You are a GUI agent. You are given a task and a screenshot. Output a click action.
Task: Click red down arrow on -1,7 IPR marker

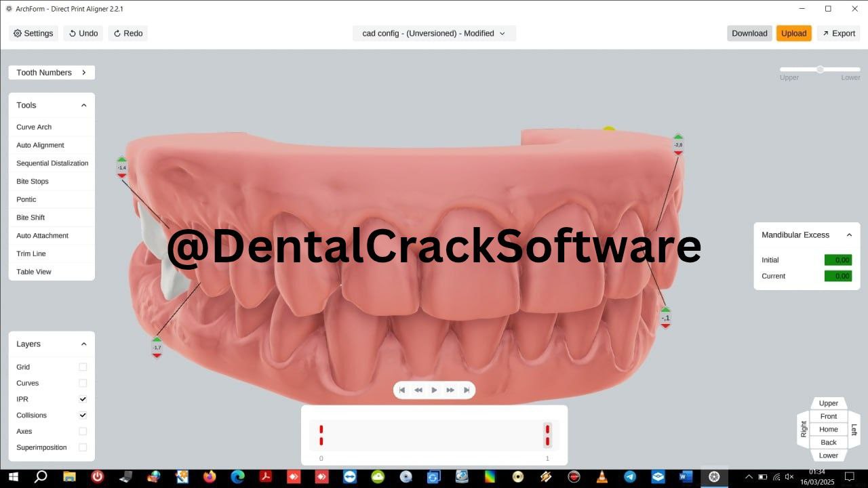pos(157,355)
